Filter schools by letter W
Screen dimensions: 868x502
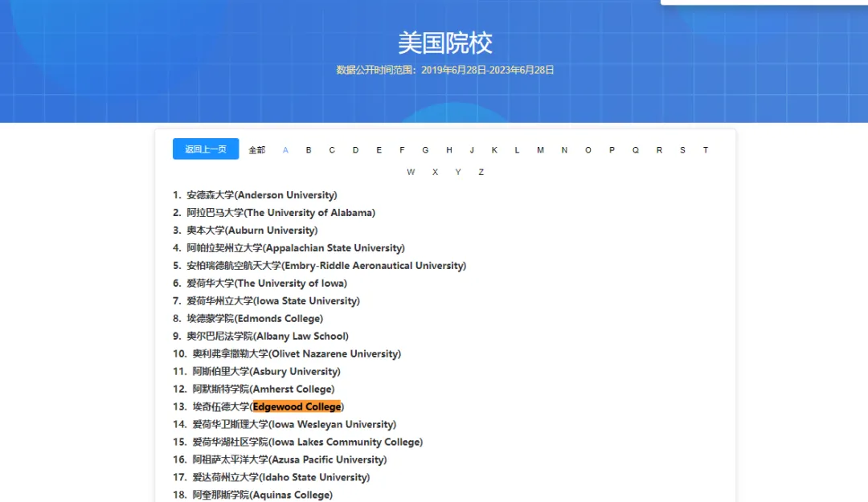click(x=411, y=172)
